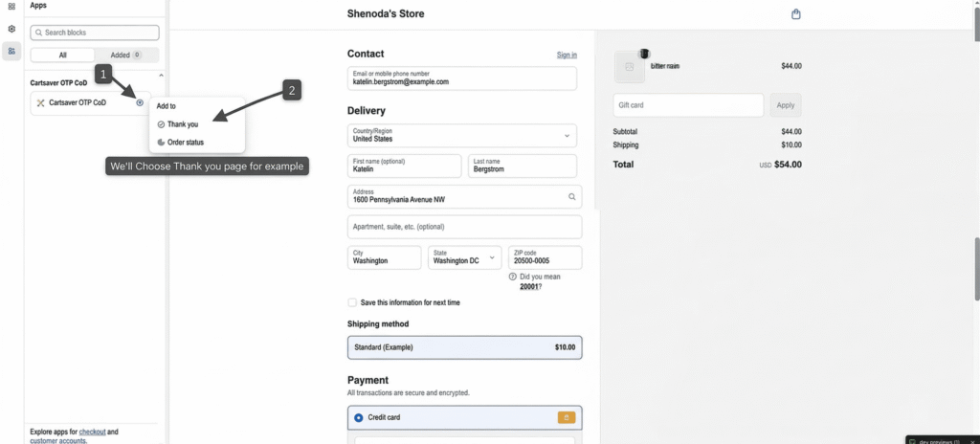The height and width of the screenshot is (444, 980).
Task: Click the orange credit card badge icon
Action: tap(566, 417)
